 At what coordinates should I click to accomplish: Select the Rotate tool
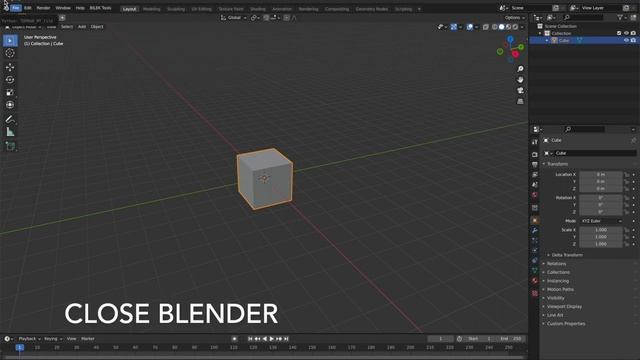pos(10,80)
